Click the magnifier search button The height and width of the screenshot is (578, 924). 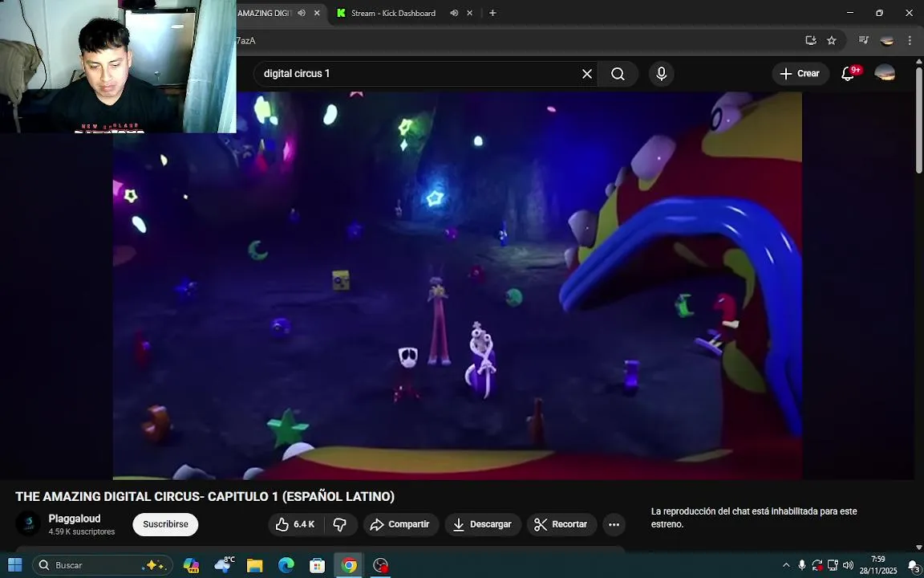click(x=618, y=74)
